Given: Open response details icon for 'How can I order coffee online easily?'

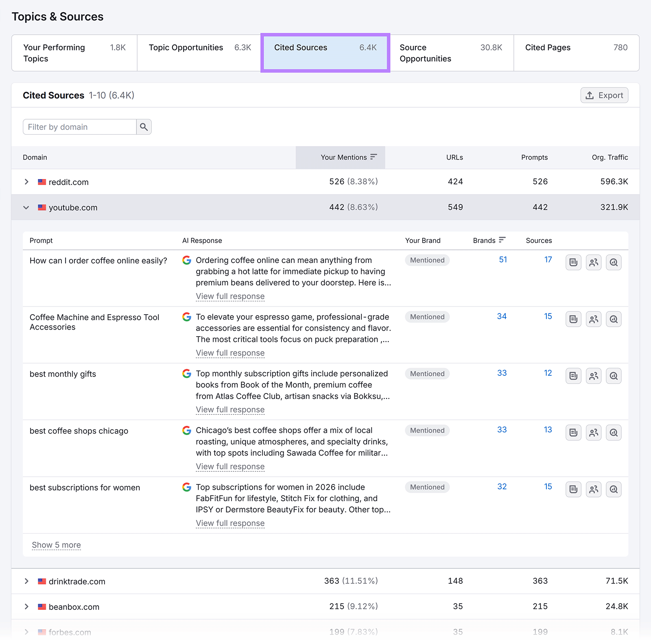Looking at the screenshot, I should [x=573, y=263].
